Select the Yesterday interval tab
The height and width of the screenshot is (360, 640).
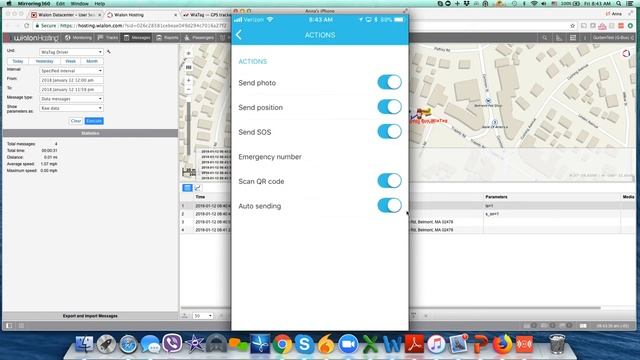[x=44, y=61]
